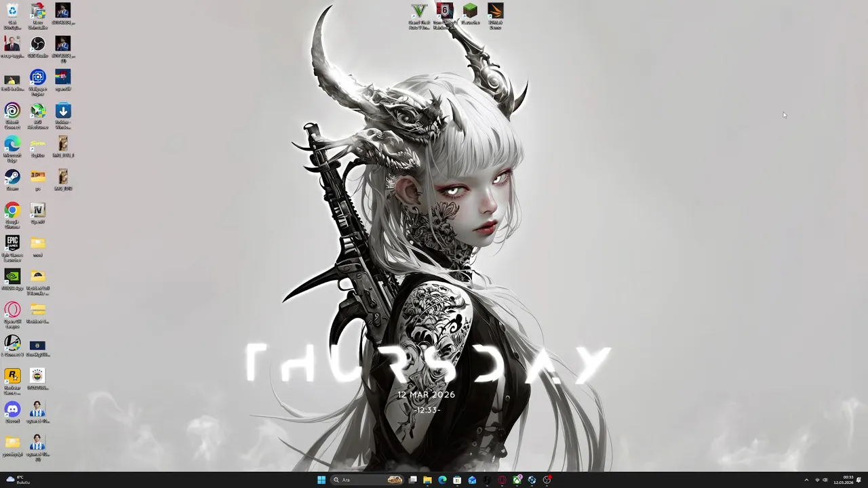
Task: Open Opera GX from taskbar
Action: point(502,480)
